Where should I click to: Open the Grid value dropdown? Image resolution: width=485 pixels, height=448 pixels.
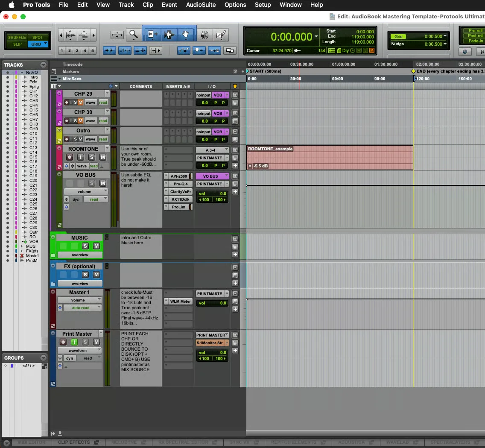[445, 36]
